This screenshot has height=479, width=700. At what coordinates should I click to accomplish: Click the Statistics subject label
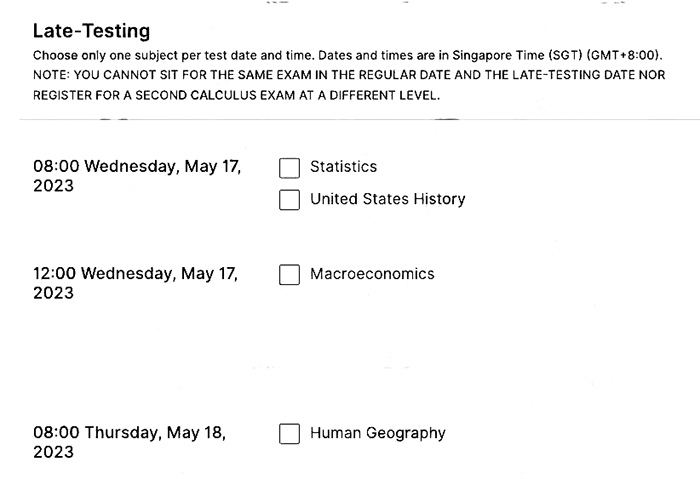click(343, 167)
